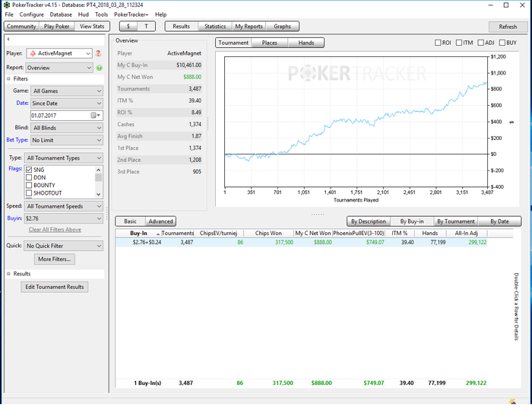Click the Clear All Filters Above link

click(55, 230)
